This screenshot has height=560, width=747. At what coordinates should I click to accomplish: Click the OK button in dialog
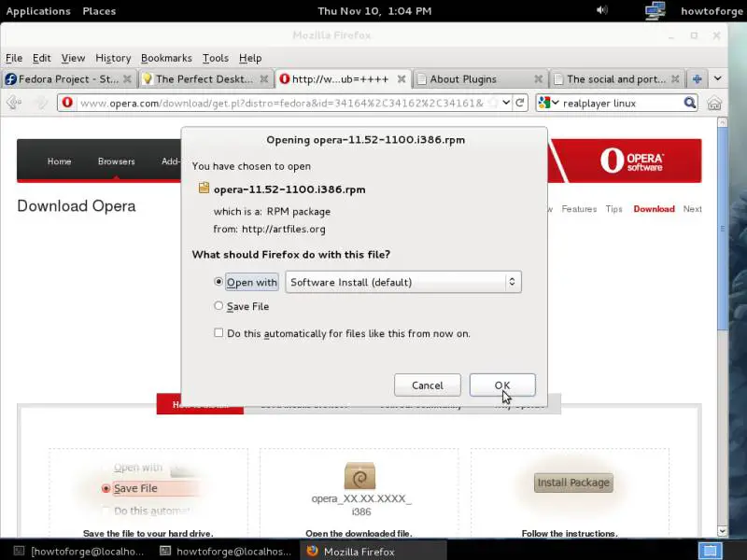point(502,385)
